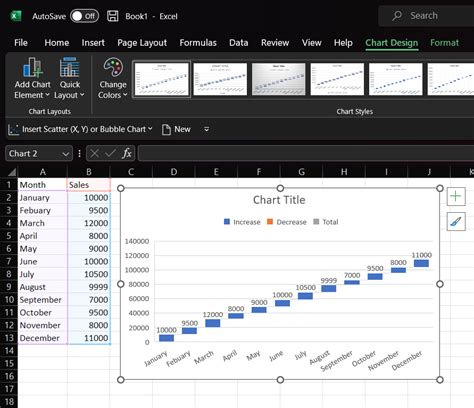Open the Page Layout tab

pos(142,43)
